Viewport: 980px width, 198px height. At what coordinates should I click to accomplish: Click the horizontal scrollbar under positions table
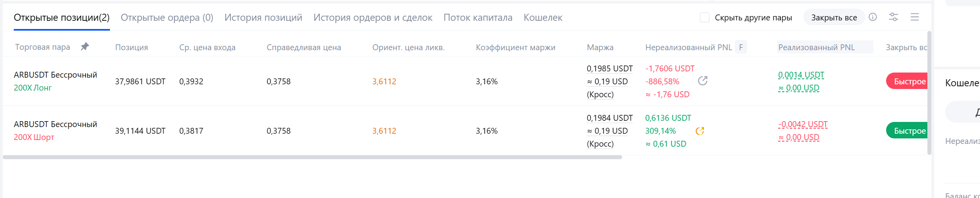312,157
